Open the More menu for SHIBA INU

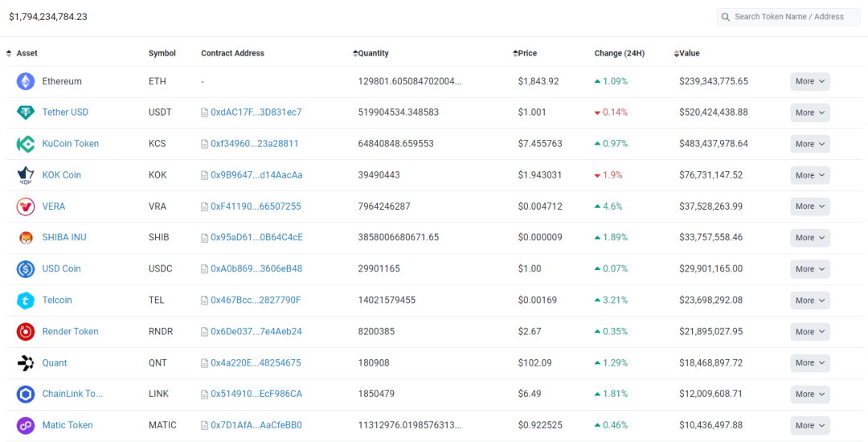[x=810, y=238]
